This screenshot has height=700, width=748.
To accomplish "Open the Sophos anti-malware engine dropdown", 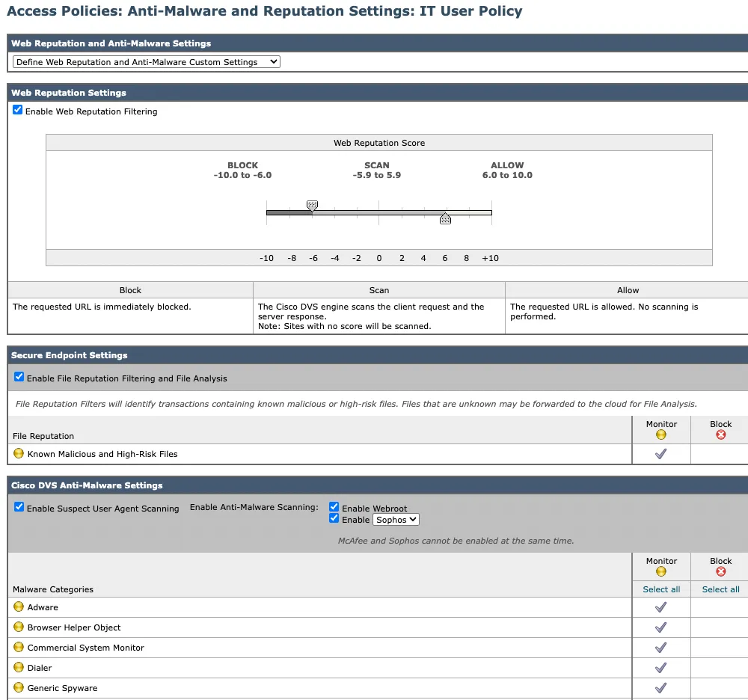I will click(x=396, y=520).
